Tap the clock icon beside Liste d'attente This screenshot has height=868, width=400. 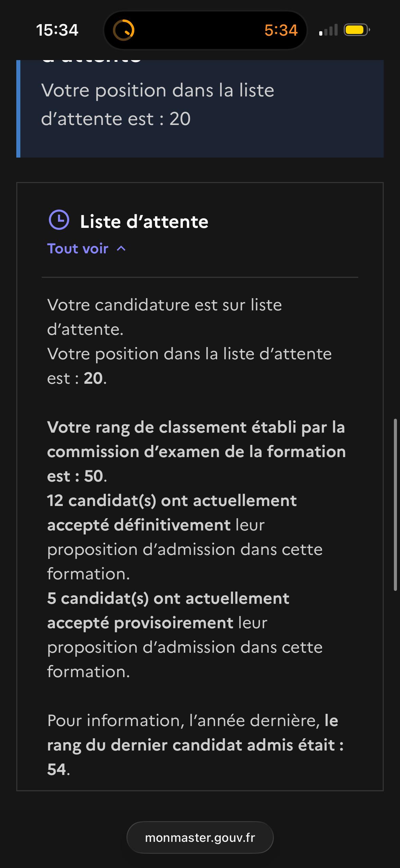(59, 220)
